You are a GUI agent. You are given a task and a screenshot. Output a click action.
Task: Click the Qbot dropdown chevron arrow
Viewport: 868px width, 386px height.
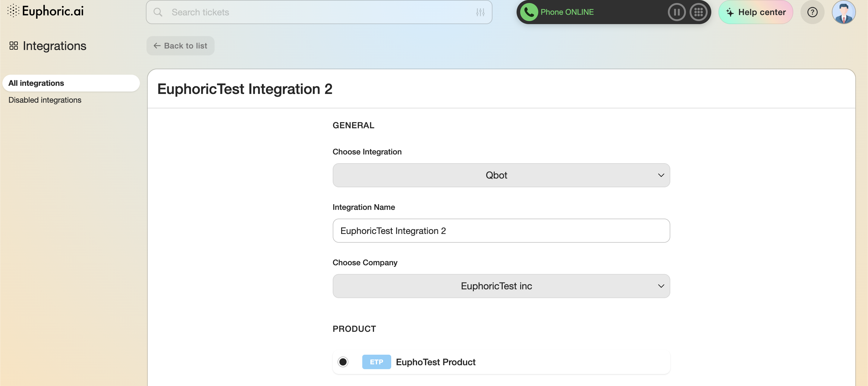(661, 175)
